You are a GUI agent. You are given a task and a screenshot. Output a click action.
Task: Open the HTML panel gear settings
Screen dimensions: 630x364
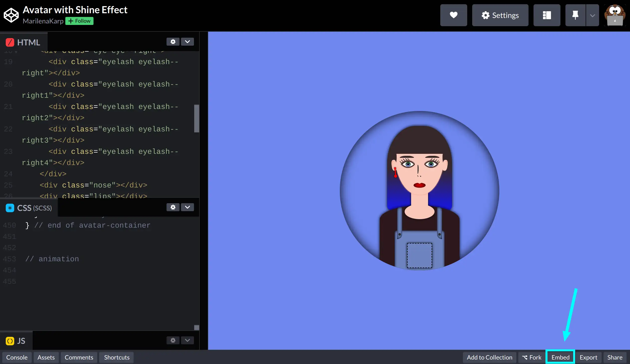pyautogui.click(x=173, y=41)
